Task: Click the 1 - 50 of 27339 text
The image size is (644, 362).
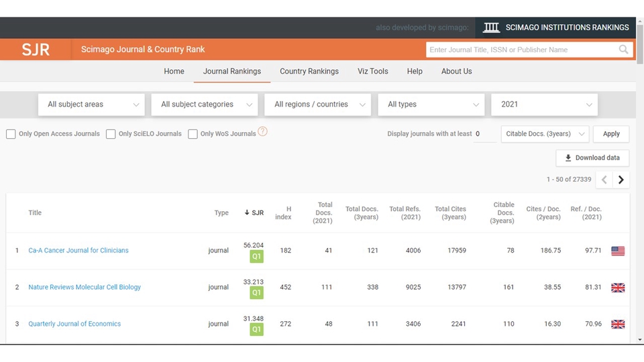Action: 569,180
